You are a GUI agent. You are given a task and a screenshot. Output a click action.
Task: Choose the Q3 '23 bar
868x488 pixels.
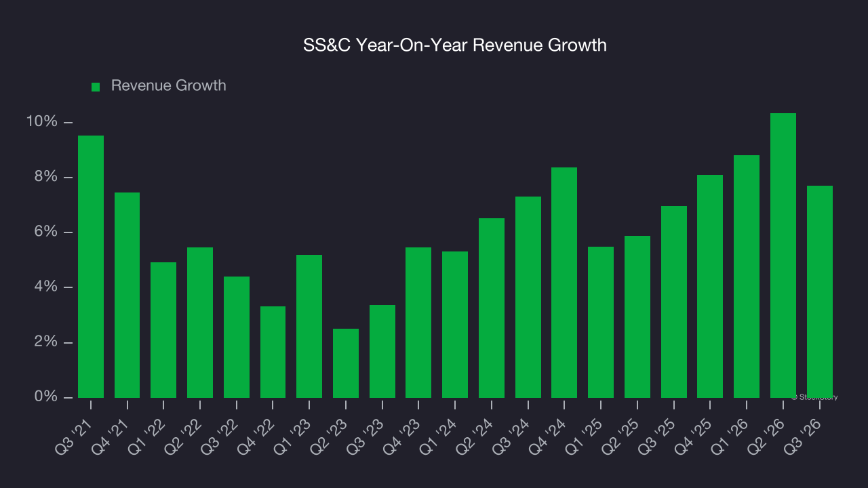pos(382,351)
